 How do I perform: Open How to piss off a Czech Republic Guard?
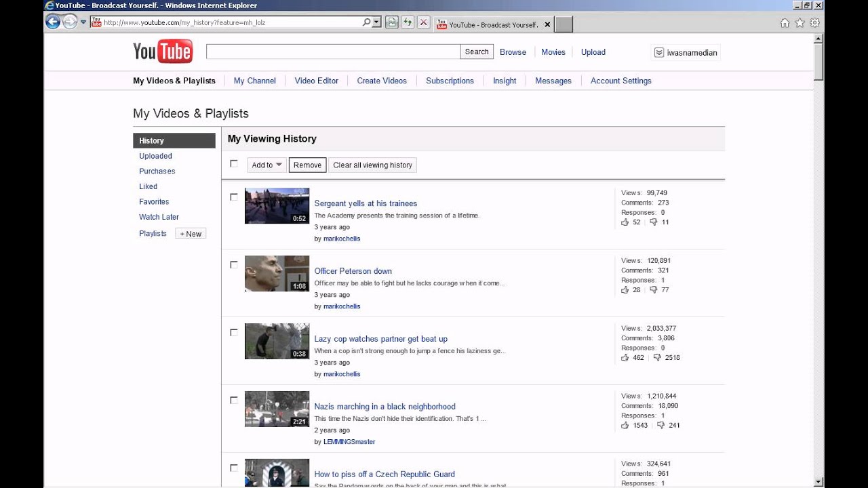[x=384, y=474]
